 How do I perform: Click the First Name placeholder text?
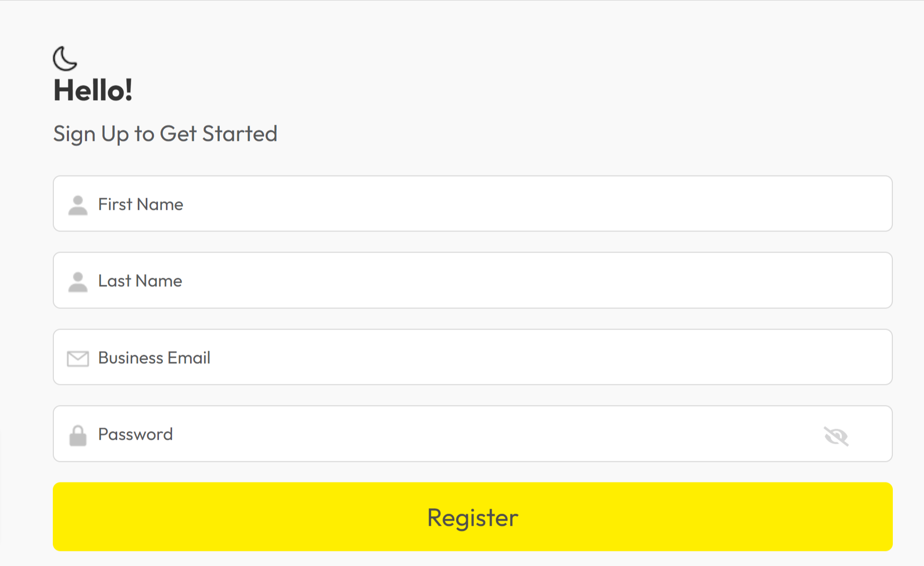coord(140,204)
